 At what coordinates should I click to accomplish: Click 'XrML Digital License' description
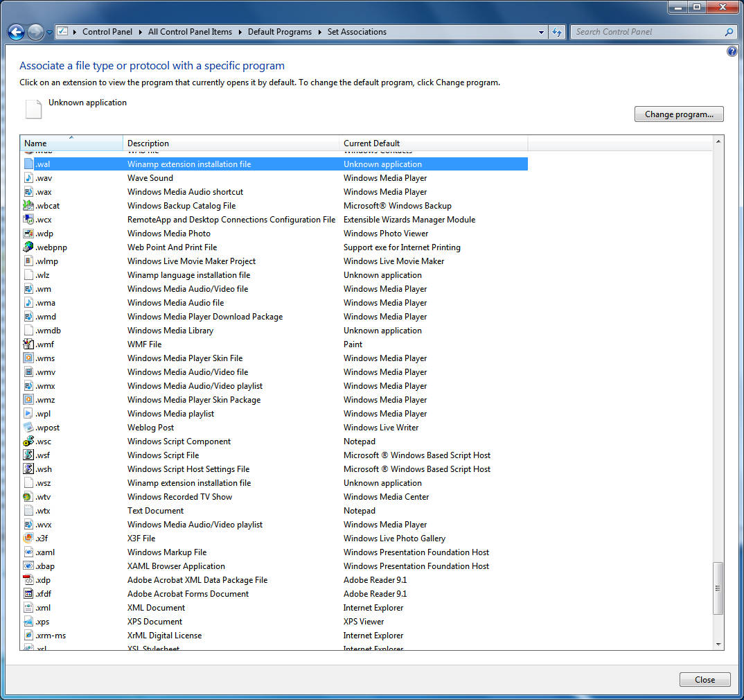point(164,636)
